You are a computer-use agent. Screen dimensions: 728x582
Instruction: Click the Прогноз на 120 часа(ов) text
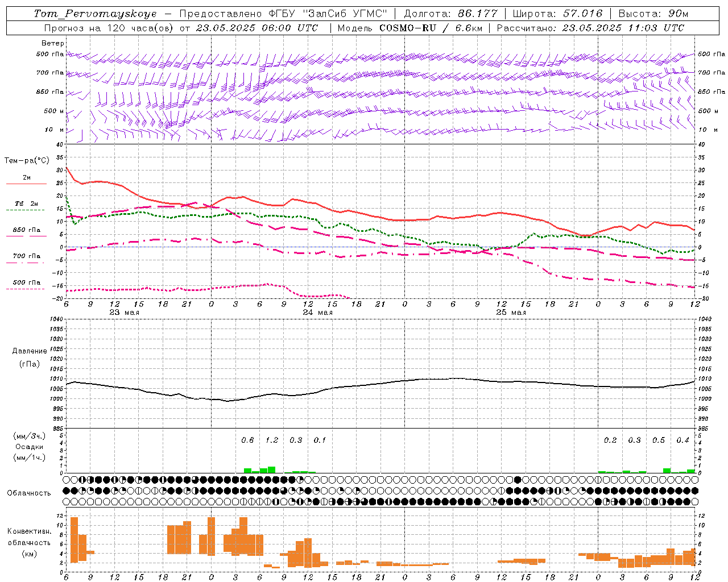(x=109, y=28)
